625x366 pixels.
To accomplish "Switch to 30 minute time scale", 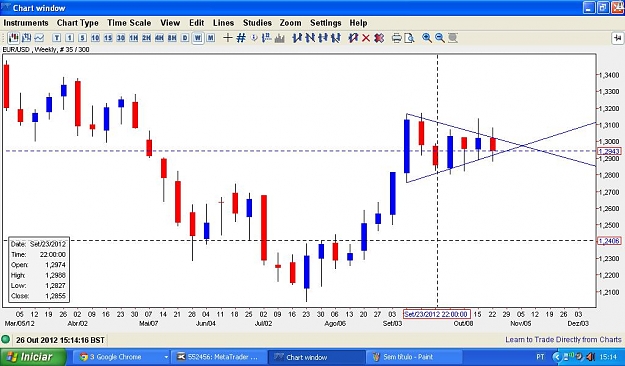I will pos(121,38).
